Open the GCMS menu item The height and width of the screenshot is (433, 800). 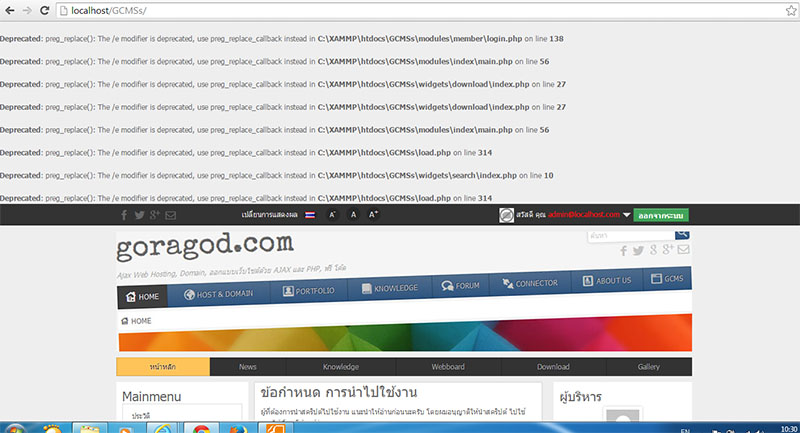[x=667, y=278]
